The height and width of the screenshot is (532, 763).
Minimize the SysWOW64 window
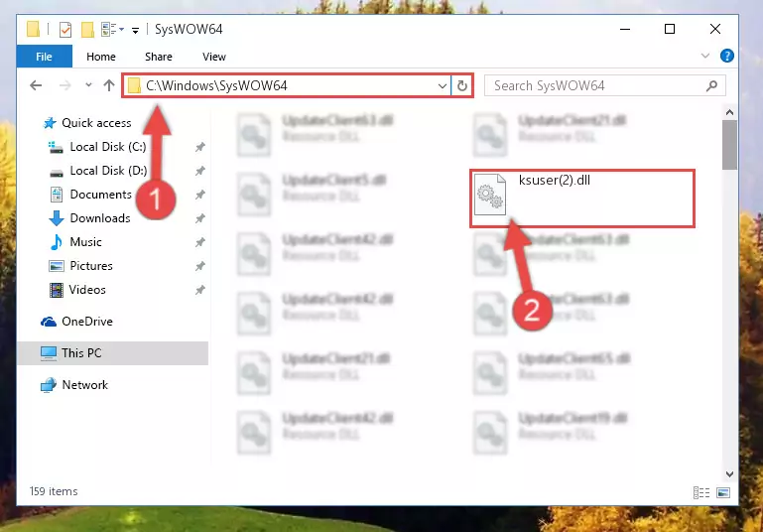pos(625,29)
